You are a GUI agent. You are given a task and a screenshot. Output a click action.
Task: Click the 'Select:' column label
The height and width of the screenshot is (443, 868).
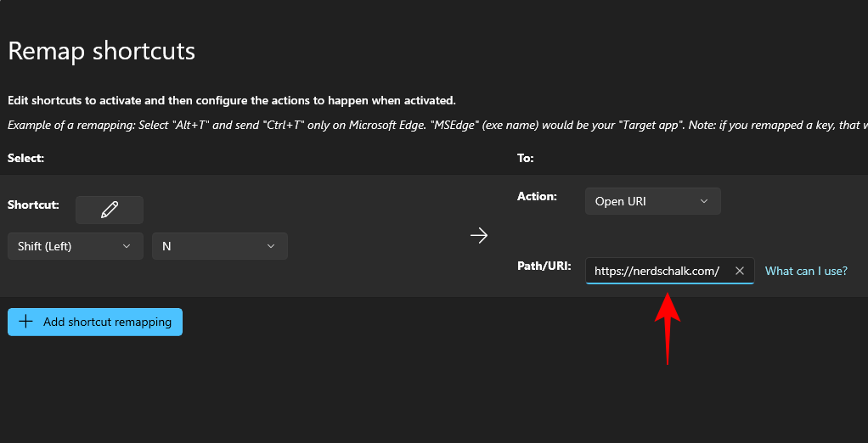tap(26, 158)
